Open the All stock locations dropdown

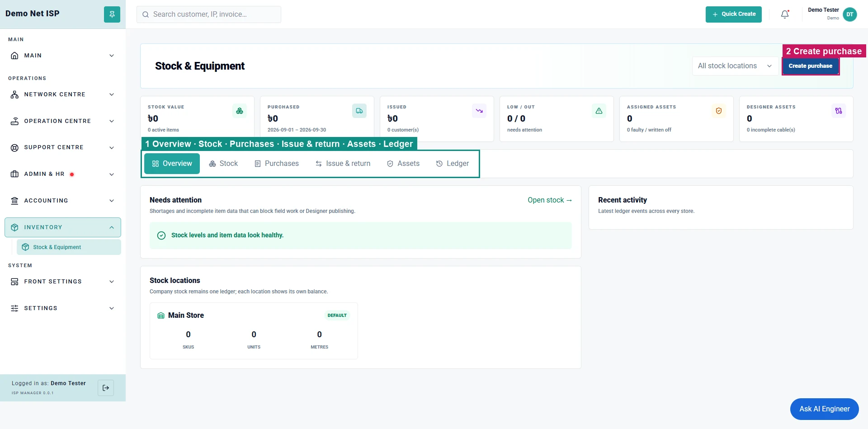coord(735,66)
